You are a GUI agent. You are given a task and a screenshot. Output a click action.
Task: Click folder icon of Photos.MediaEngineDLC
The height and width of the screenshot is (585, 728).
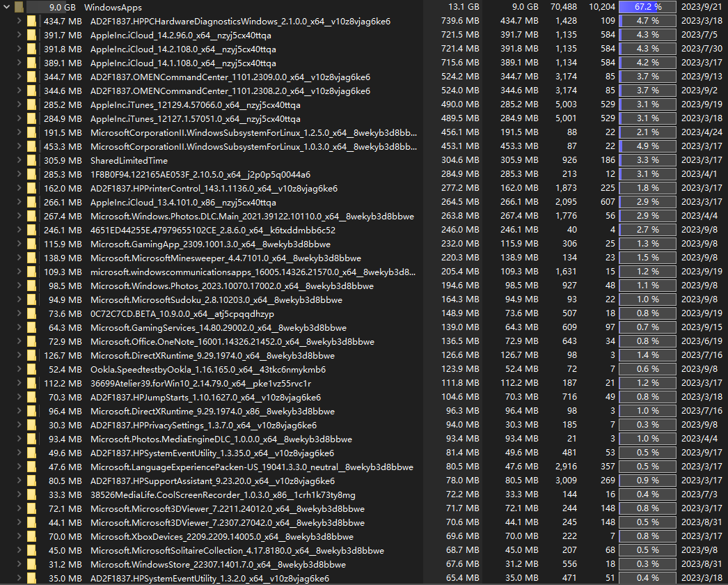31,439
